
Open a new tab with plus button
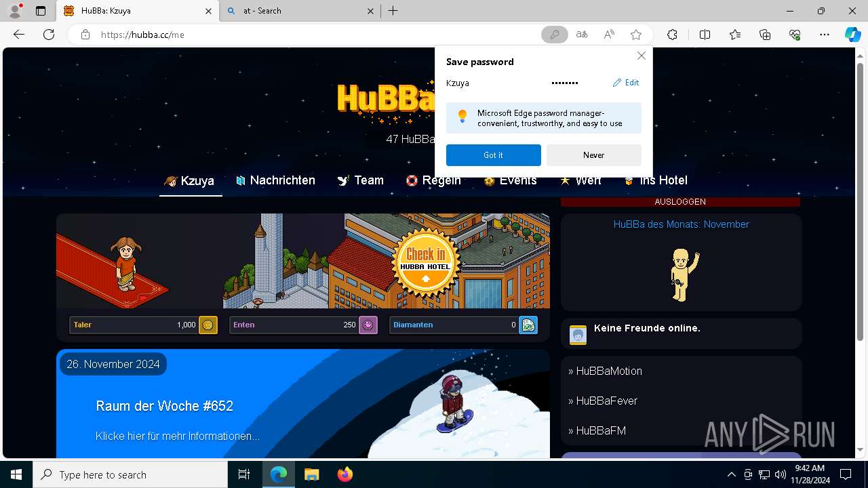click(x=393, y=11)
